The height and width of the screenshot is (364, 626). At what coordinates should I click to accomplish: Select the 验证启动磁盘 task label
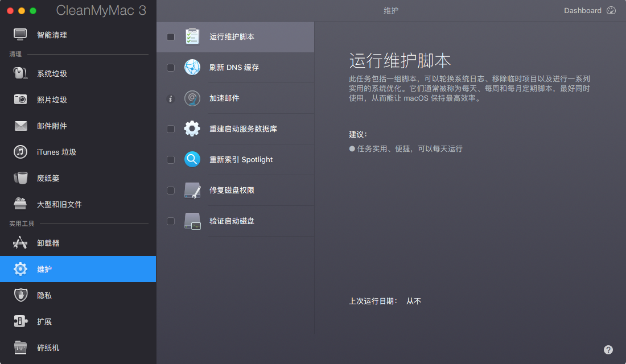(x=232, y=221)
